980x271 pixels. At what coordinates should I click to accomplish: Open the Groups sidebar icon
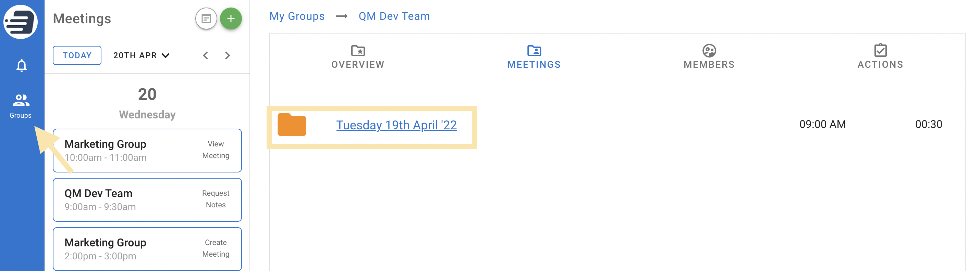[21, 106]
